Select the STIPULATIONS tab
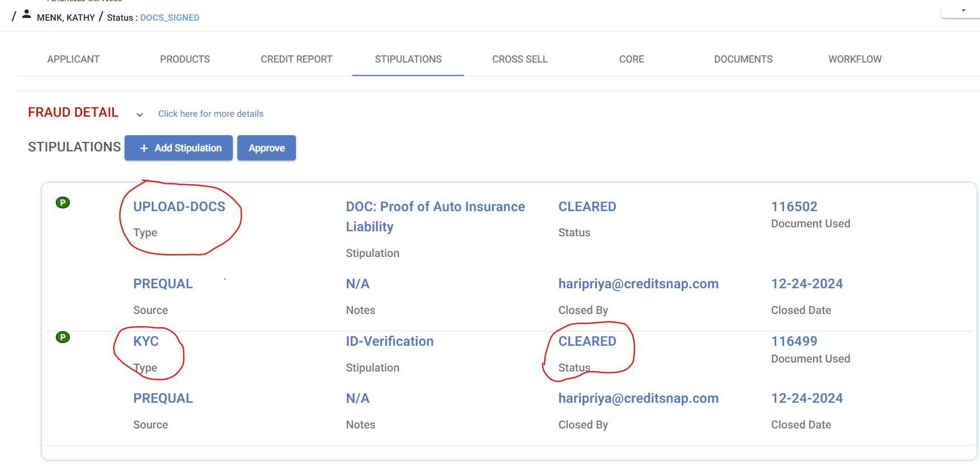 (408, 59)
